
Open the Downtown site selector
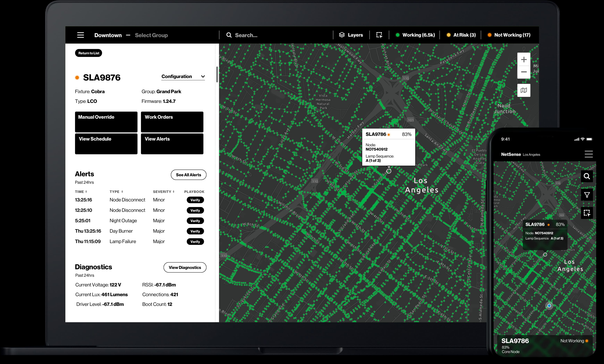108,35
